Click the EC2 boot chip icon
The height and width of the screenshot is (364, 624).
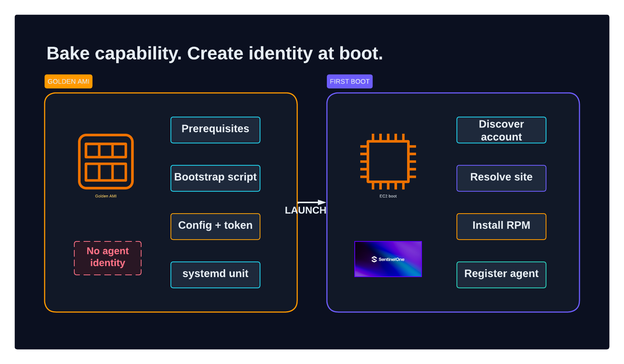[388, 162]
